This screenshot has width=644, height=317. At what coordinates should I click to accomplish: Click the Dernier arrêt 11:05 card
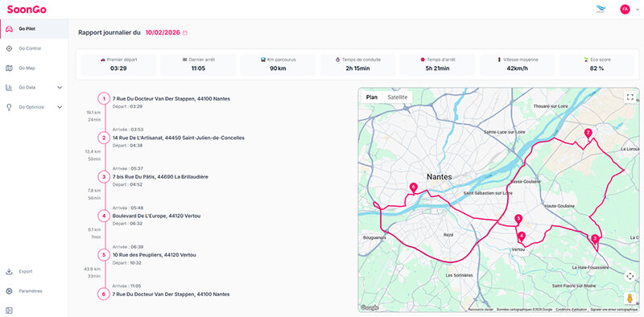click(198, 64)
